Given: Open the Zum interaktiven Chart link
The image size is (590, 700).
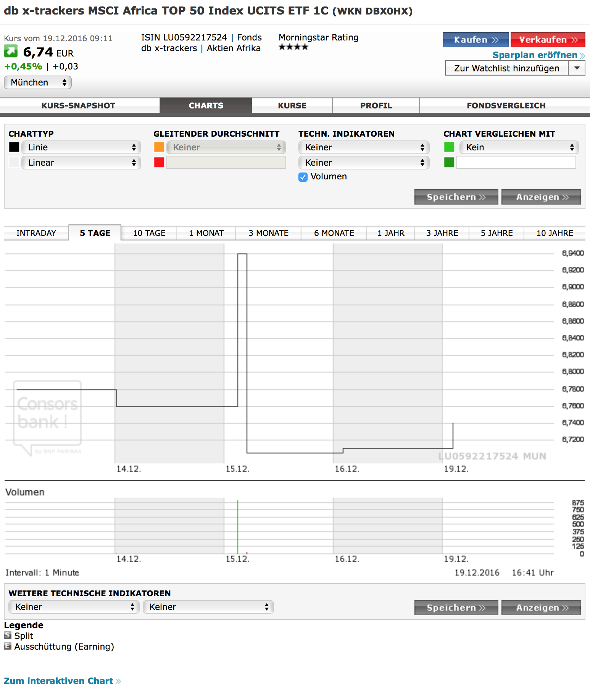Looking at the screenshot, I should click(x=63, y=681).
